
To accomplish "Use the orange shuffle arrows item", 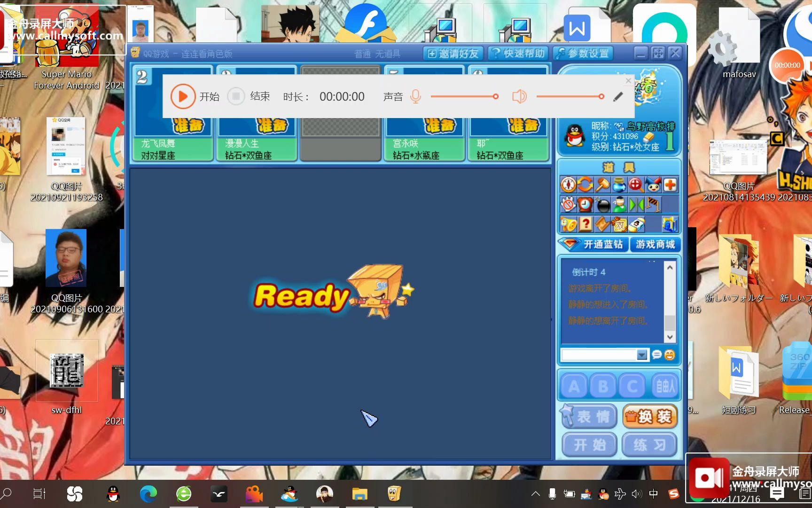I will (x=585, y=185).
